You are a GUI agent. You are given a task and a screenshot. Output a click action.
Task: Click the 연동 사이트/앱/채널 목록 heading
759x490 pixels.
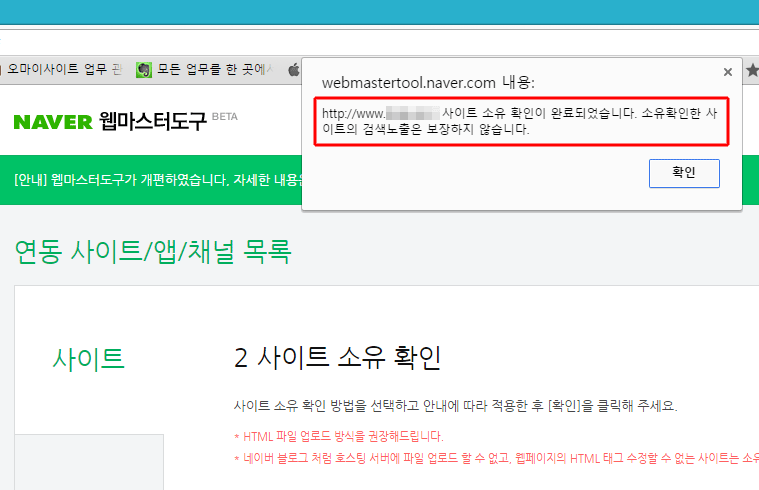tap(153, 252)
